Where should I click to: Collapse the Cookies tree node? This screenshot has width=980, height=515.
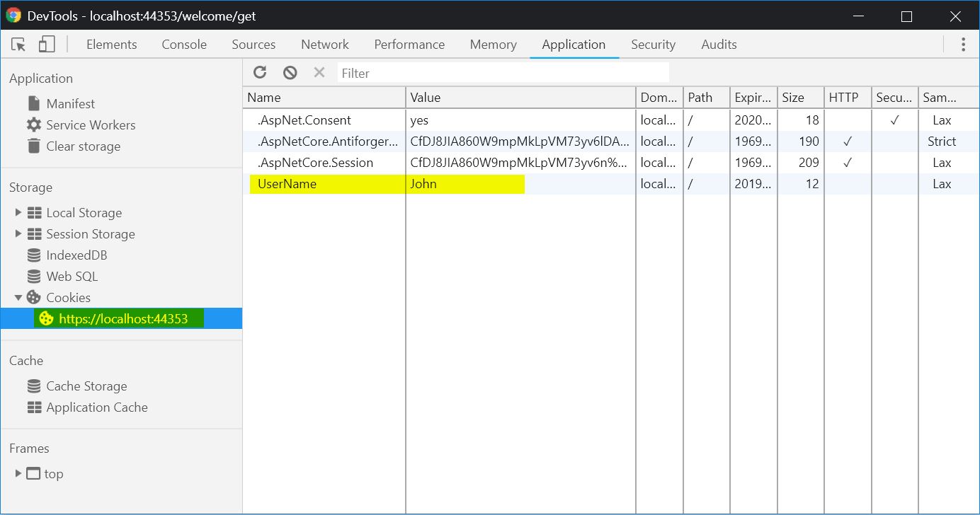(x=18, y=298)
